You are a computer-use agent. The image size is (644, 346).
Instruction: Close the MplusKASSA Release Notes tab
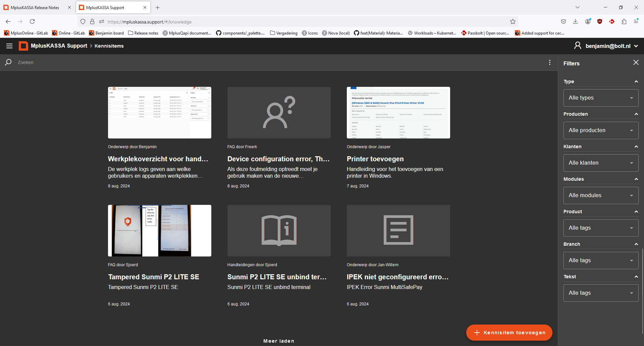(x=69, y=7)
